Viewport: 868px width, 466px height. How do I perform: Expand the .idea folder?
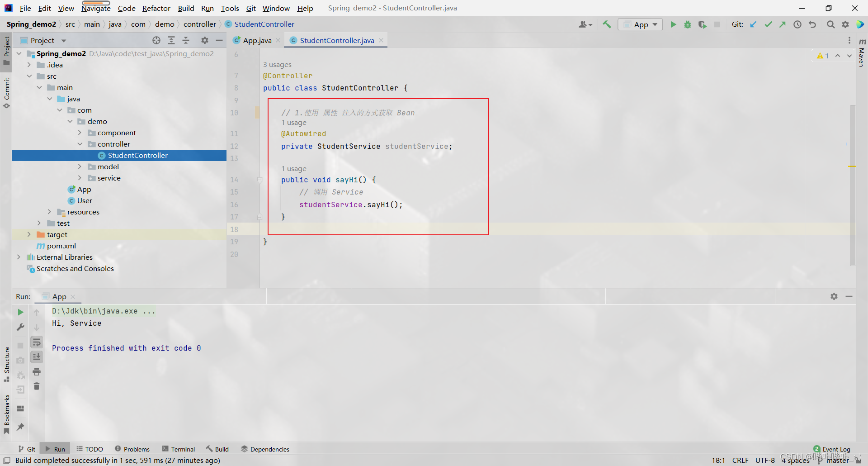point(29,65)
